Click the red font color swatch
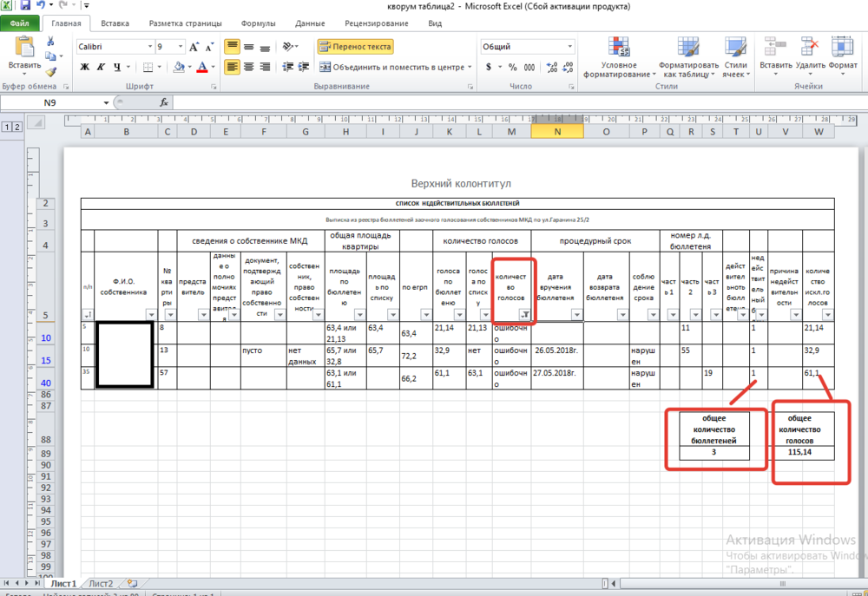This screenshot has height=596, width=868. [x=201, y=67]
